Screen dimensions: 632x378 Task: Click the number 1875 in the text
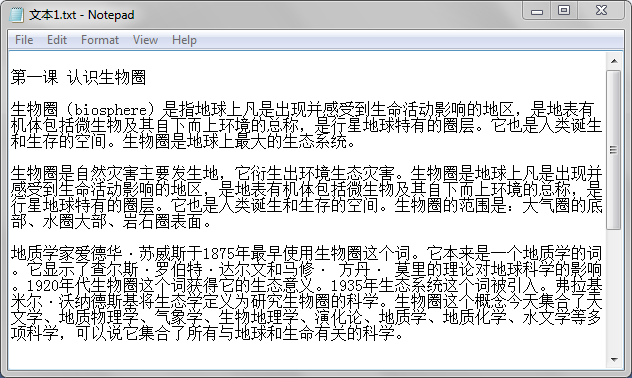(218, 254)
